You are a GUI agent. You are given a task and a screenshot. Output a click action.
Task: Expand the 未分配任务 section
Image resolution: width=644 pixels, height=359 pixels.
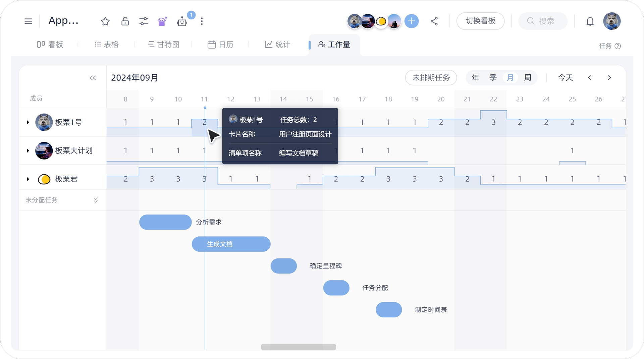(x=96, y=200)
